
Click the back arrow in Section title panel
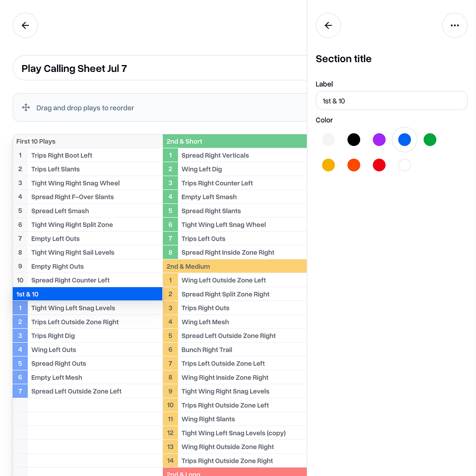[328, 25]
